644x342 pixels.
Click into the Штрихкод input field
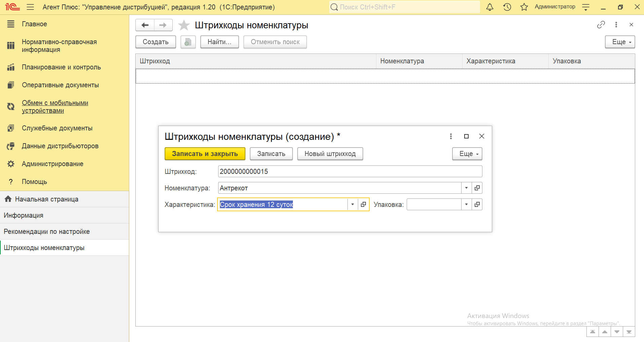(x=350, y=172)
